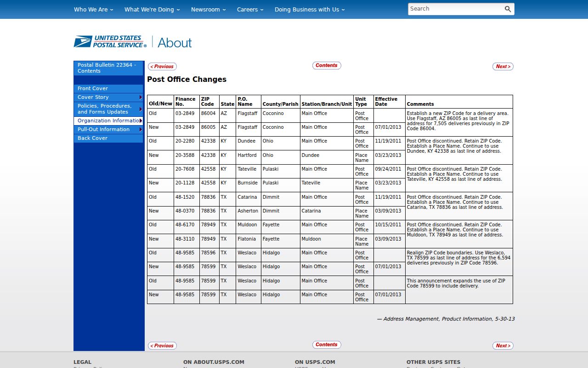Click the Catarina P.O. name cell
588x368 pixels.
point(249,199)
